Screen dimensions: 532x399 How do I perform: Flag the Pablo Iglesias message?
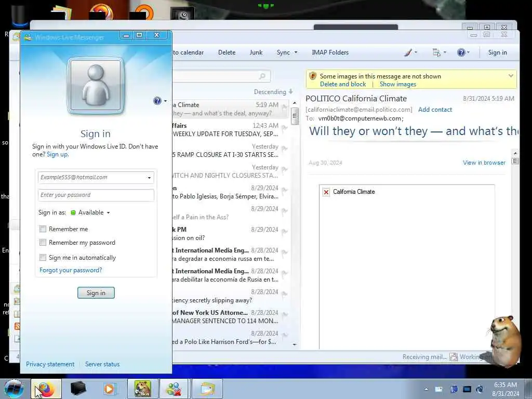tap(284, 191)
